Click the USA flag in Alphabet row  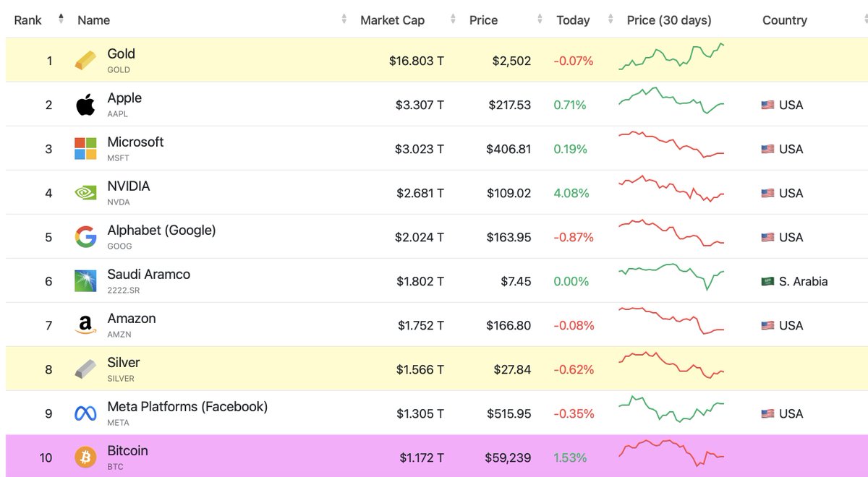click(768, 238)
